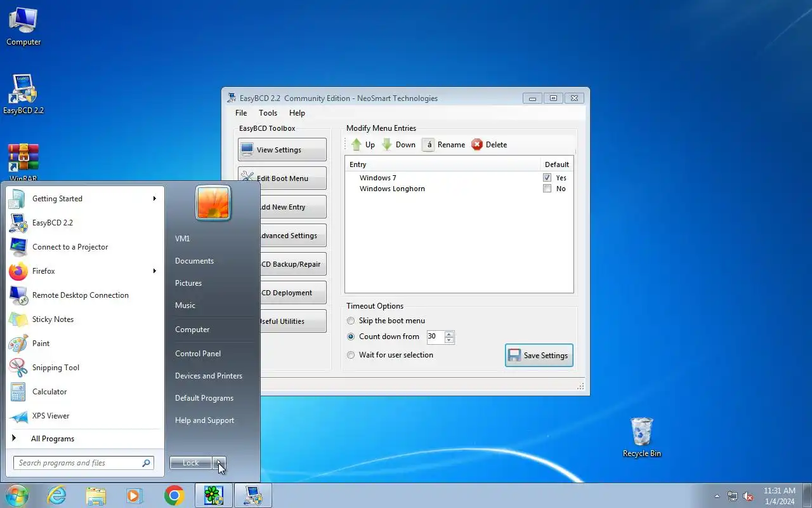The image size is (812, 508).
Task: Select WinRAR desktop shortcut
Action: click(23, 163)
